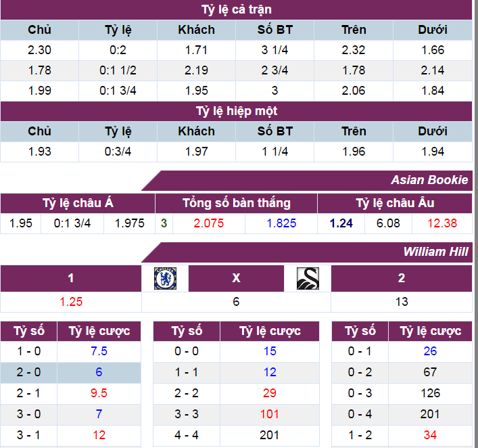Click the Swansea swan logo icon
Image resolution: width=478 pixels, height=448 pixels.
point(308,279)
